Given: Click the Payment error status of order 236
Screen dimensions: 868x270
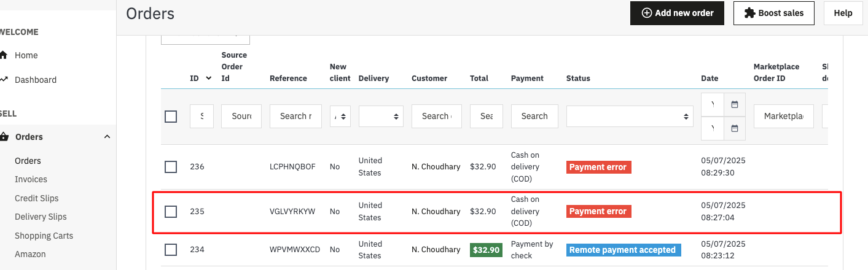Looking at the screenshot, I should 598,167.
